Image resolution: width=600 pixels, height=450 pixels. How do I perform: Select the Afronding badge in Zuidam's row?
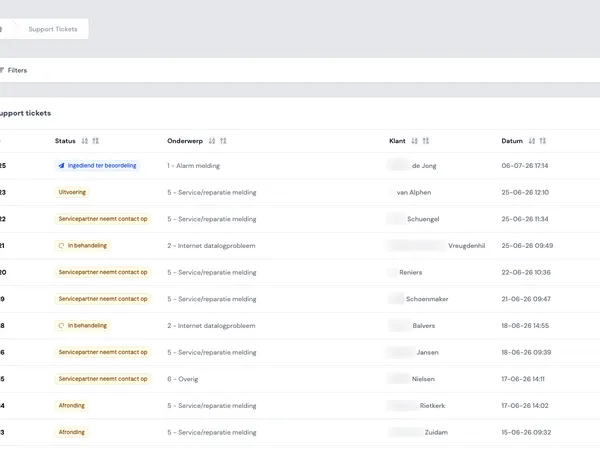click(72, 432)
